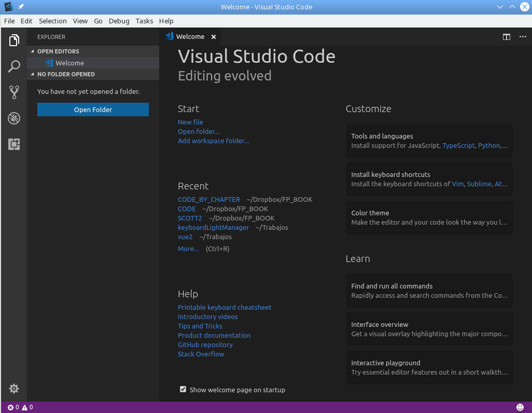Open the Explorer view in activity bar
This screenshot has width=532, height=413.
pyautogui.click(x=14, y=40)
